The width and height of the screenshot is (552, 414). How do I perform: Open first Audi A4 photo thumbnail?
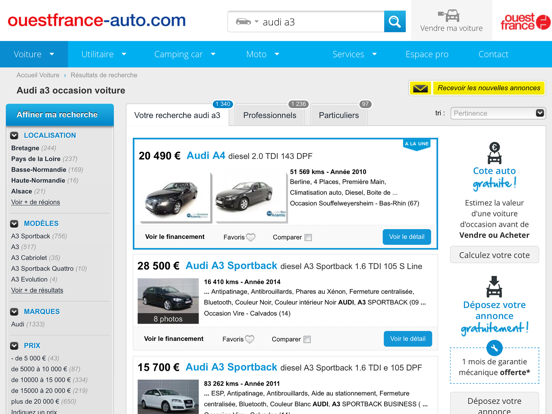[175, 198]
